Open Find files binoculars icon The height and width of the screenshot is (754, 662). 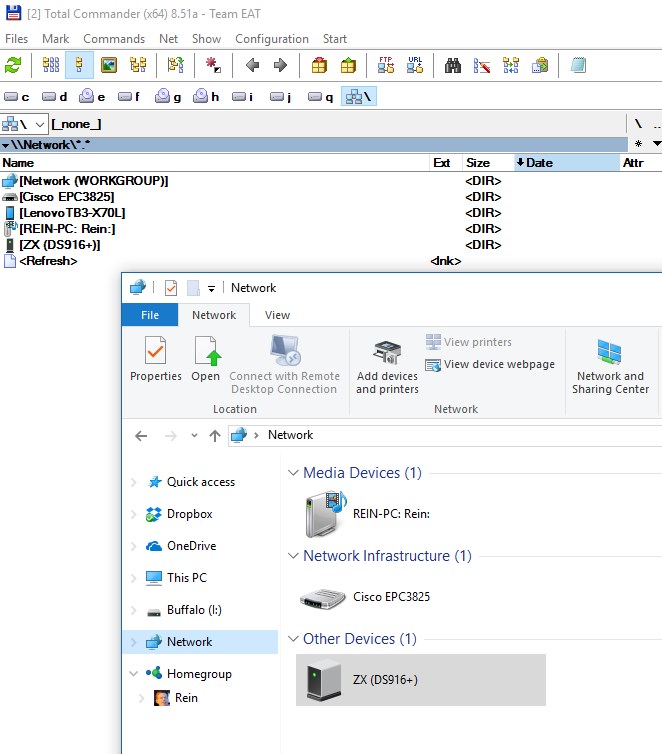click(452, 65)
